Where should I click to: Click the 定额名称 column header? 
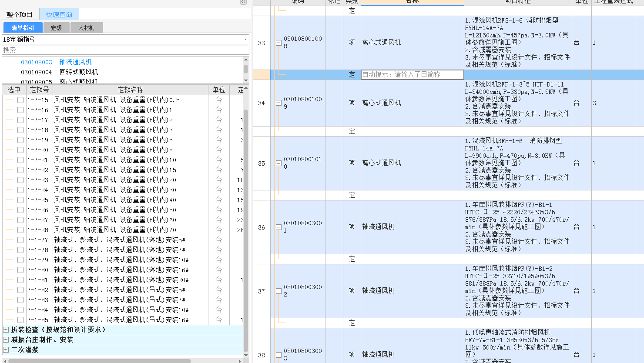(x=131, y=90)
